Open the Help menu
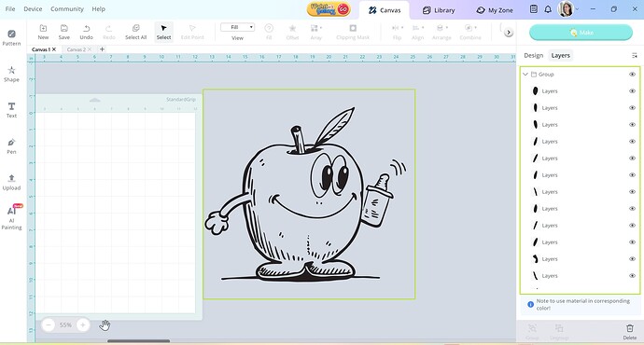 [99, 8]
